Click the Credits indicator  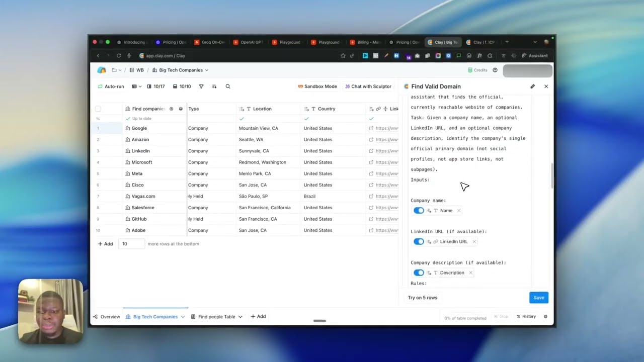[477, 70]
